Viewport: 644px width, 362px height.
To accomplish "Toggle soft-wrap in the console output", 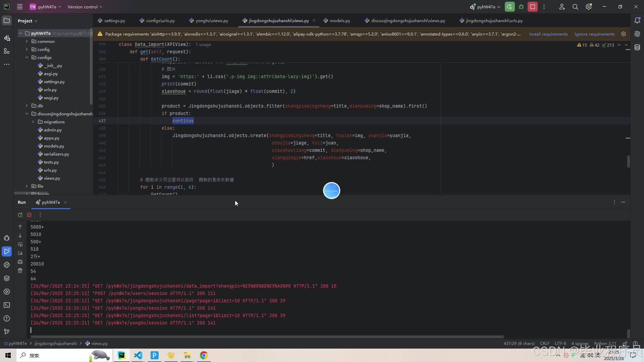I will pyautogui.click(x=20, y=244).
